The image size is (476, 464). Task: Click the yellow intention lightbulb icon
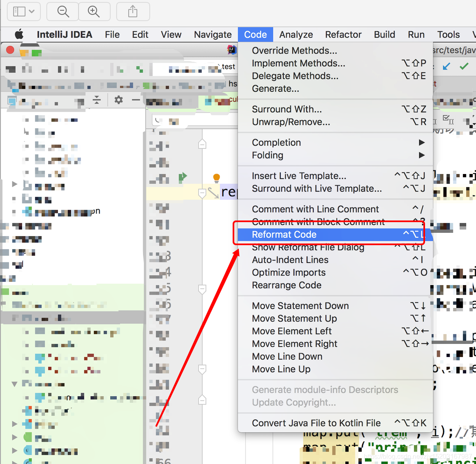point(217,178)
